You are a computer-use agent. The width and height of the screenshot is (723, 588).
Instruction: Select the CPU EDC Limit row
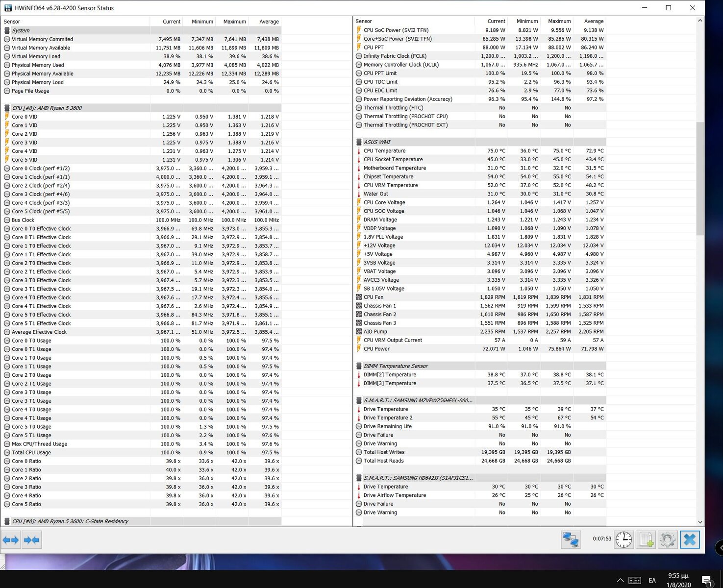click(x=480, y=91)
